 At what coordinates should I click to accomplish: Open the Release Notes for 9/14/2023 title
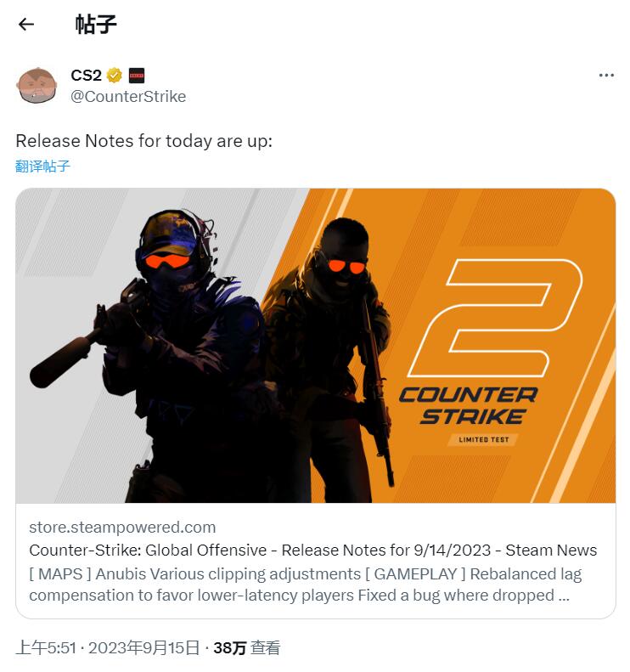pyautogui.click(x=313, y=551)
